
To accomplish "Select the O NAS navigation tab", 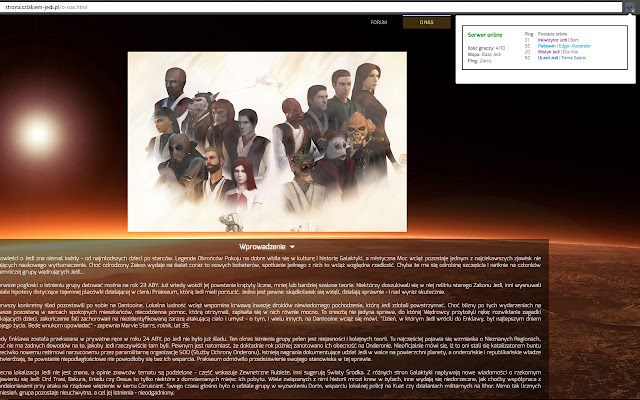I will 427,22.
